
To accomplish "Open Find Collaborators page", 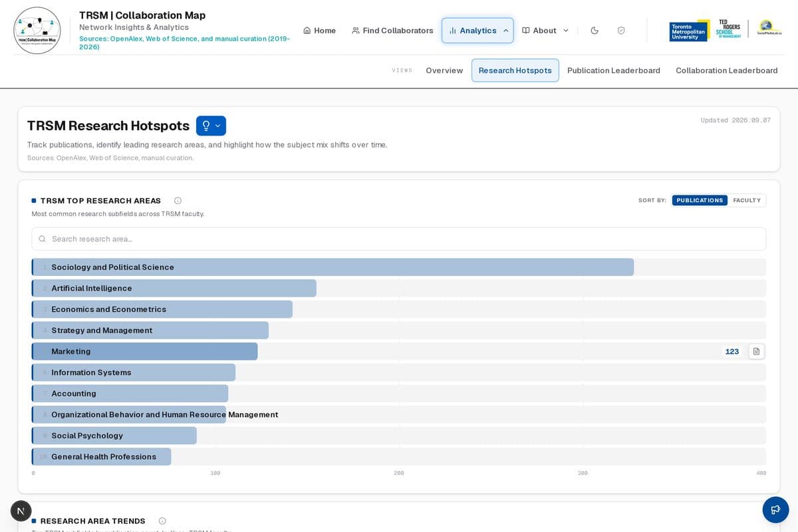I will pyautogui.click(x=392, y=31).
